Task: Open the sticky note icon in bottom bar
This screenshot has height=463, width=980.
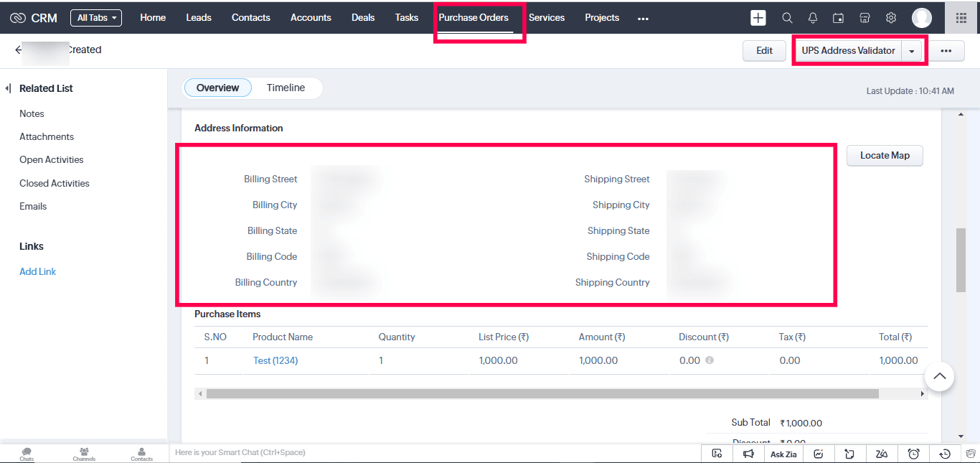Action: (x=849, y=453)
